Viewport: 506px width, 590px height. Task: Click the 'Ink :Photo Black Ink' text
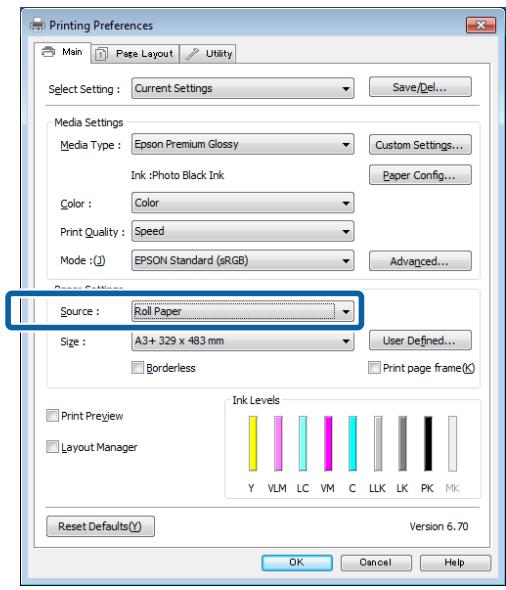pyautogui.click(x=177, y=175)
